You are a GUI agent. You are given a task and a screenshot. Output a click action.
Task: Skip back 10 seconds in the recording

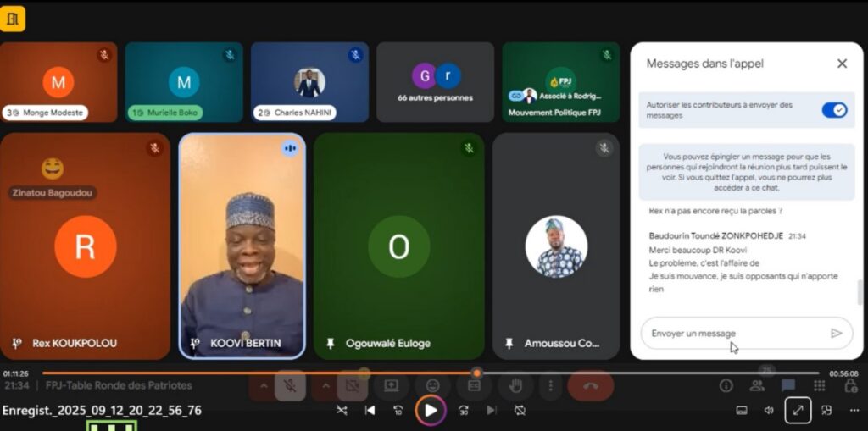point(398,411)
